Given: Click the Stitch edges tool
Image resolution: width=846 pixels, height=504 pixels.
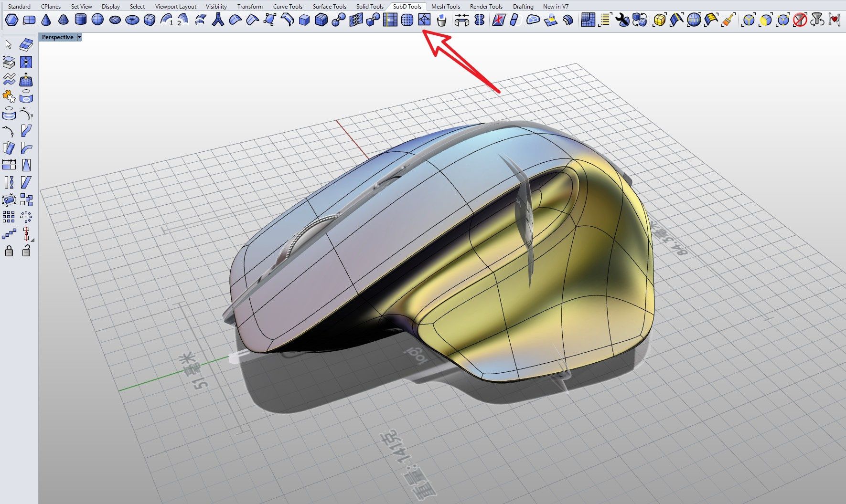Looking at the screenshot, I should click(x=355, y=20).
